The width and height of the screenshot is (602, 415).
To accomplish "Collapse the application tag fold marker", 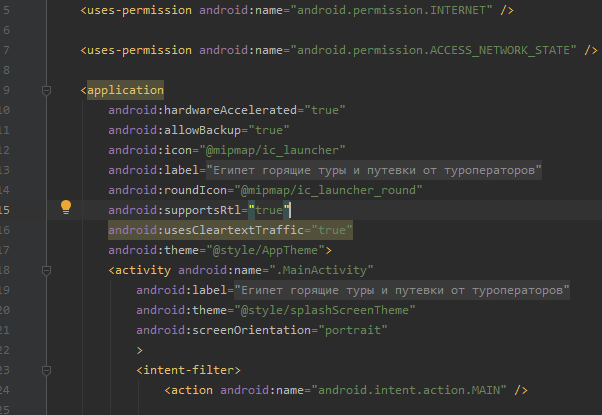I will 46,91.
